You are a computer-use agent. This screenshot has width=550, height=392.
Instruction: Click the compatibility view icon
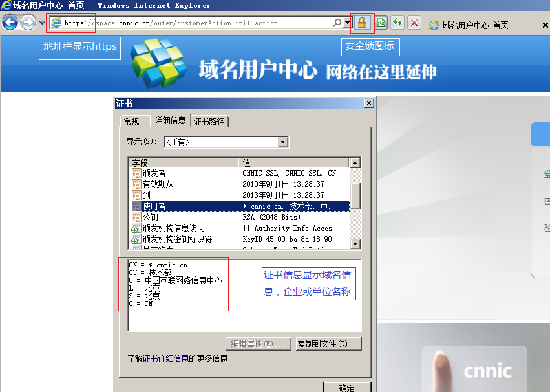point(381,23)
